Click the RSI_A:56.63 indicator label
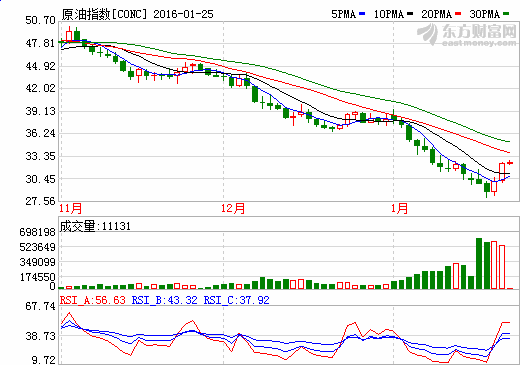Screen dimensions: 520x365 93,300
